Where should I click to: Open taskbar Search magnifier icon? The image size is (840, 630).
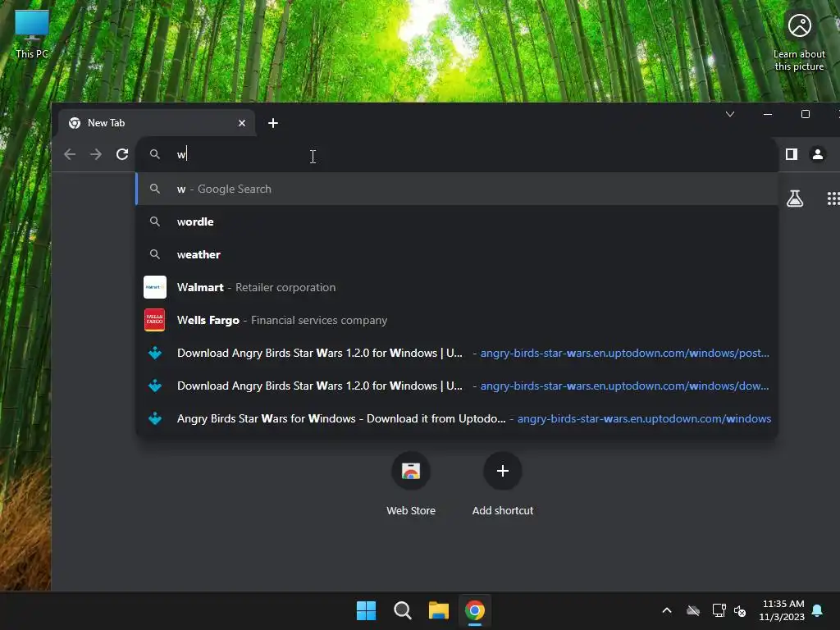tap(402, 610)
